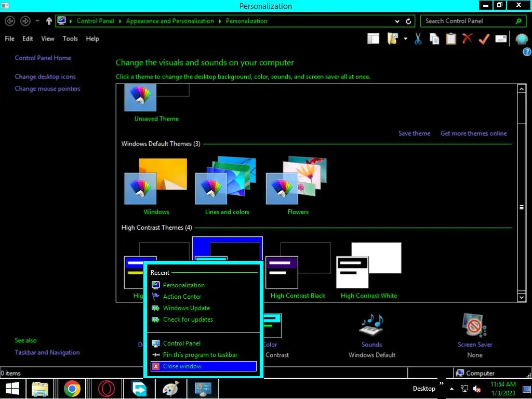This screenshot has height=399, width=532.
Task: Open the Paint palette taskbar icon
Action: coord(170,389)
